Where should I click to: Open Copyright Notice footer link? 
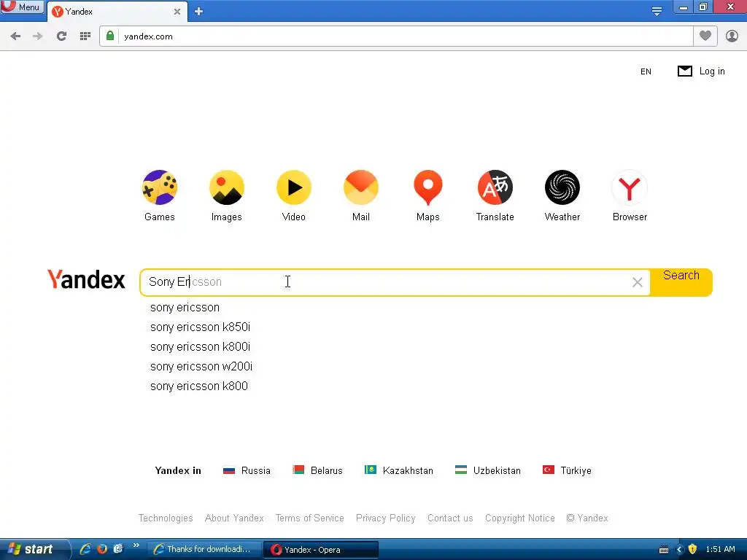(519, 518)
